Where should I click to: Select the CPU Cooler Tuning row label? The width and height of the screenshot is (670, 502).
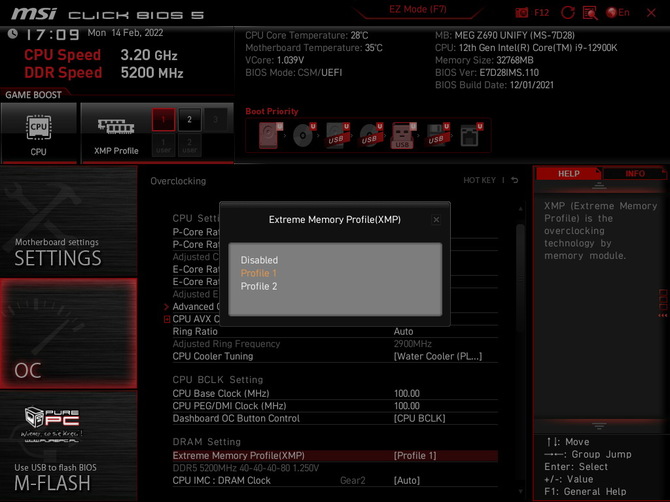tap(213, 356)
